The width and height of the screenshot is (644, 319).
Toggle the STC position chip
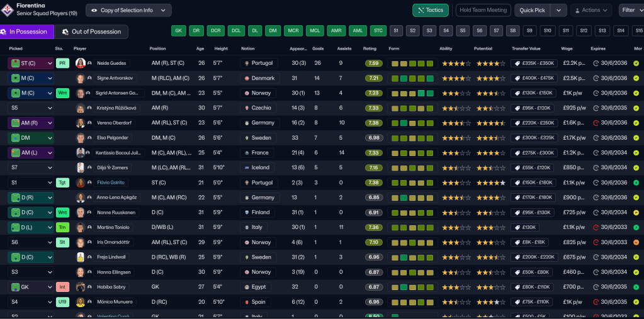378,31
